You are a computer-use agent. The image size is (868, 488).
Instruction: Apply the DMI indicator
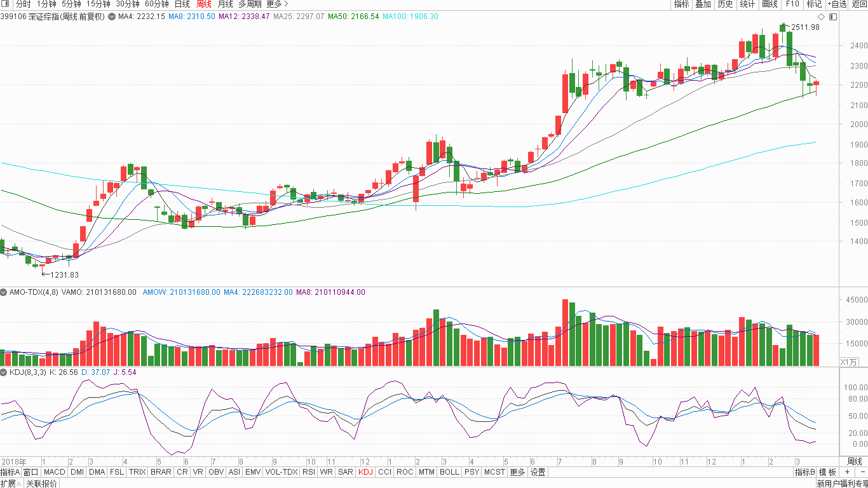click(77, 472)
